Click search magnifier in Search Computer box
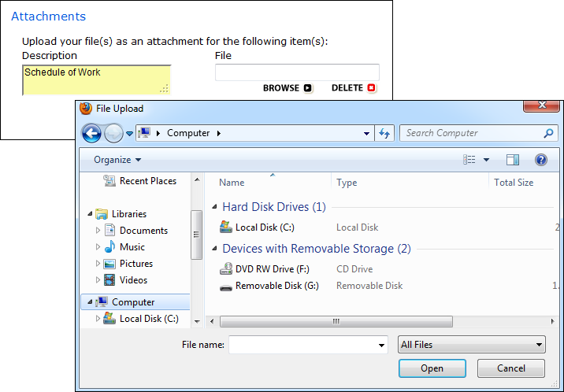 tap(548, 133)
